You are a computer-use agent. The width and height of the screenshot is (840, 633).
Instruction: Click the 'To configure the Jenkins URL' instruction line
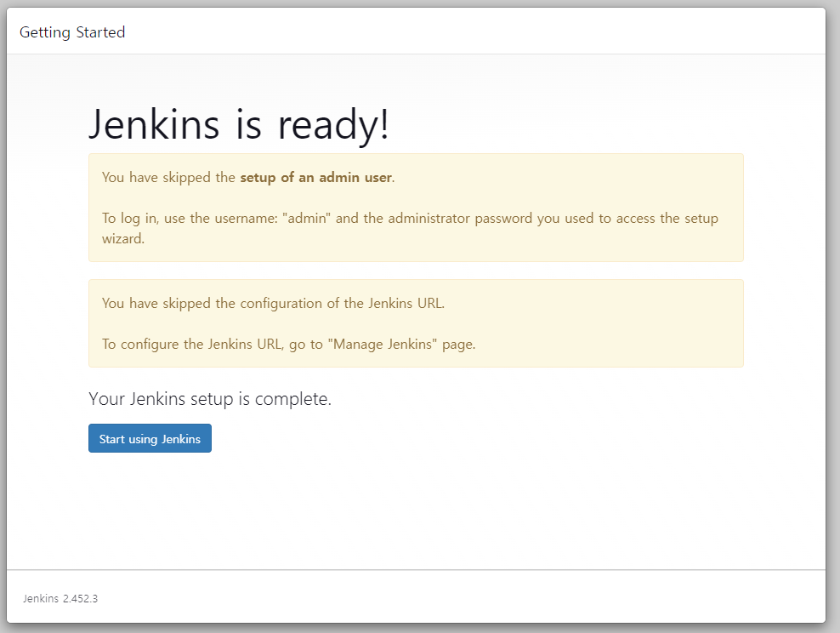(289, 344)
